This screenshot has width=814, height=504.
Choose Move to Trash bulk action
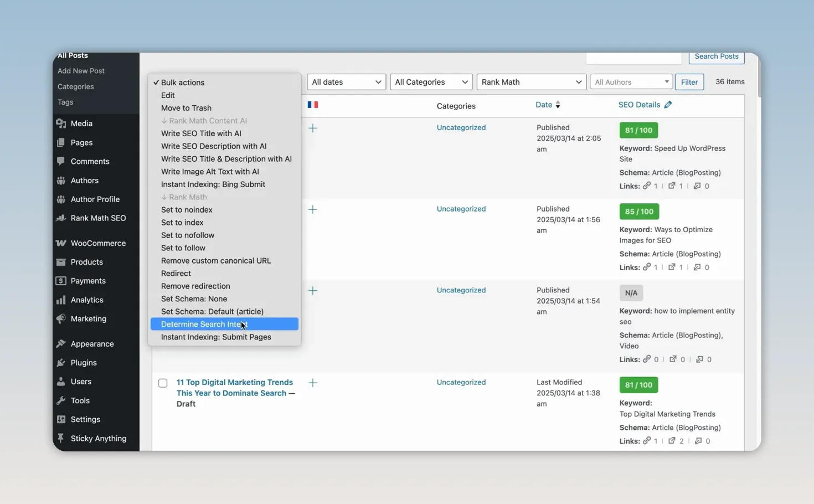(224, 108)
